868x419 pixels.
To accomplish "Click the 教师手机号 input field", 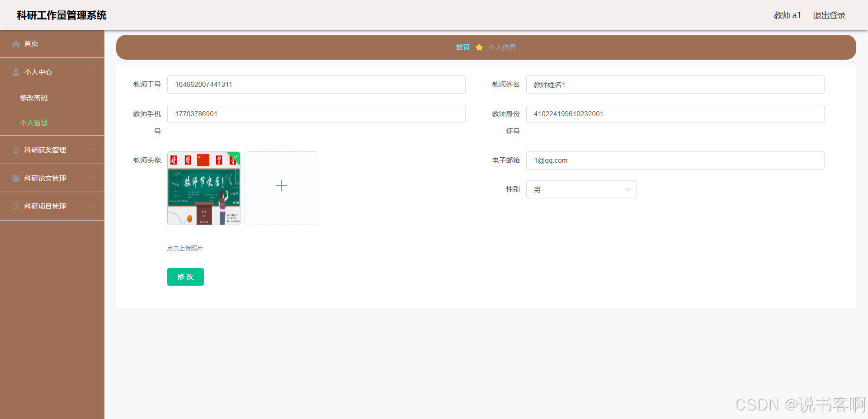I will click(316, 114).
